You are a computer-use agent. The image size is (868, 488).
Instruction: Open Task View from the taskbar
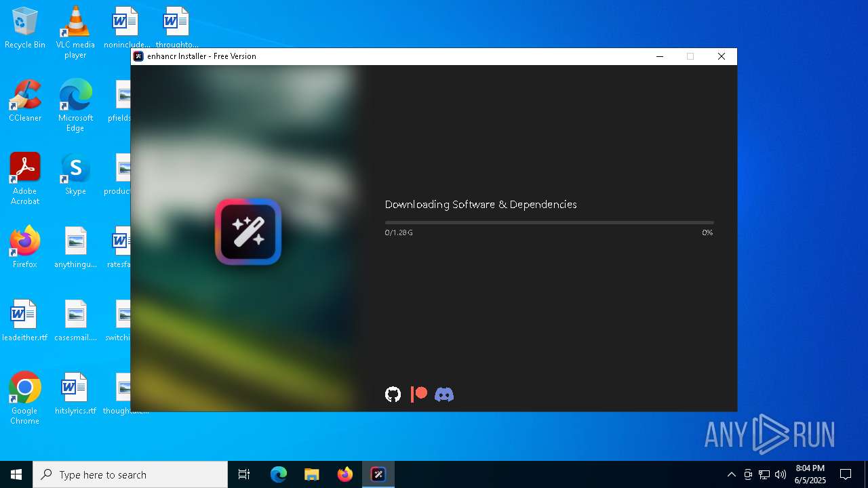(244, 474)
